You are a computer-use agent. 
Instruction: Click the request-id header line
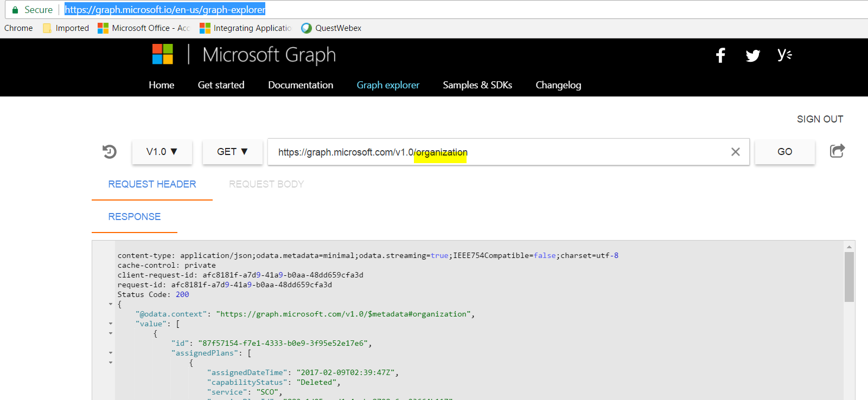(225, 285)
